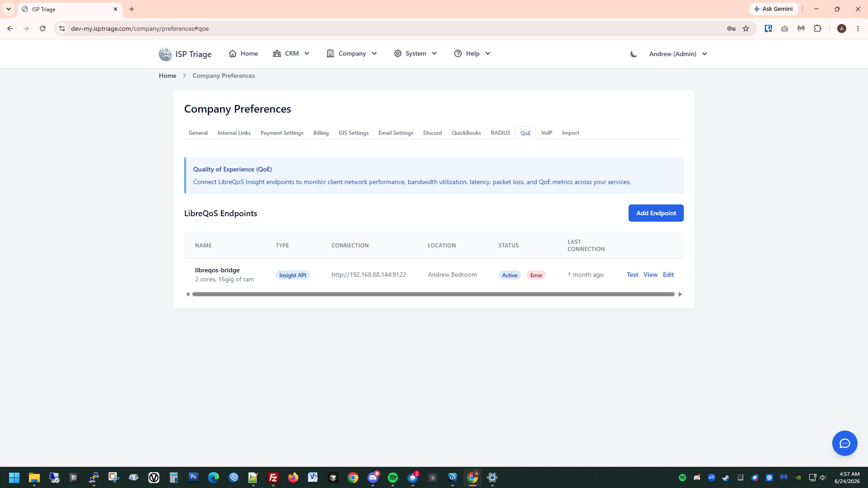Expand the System dropdown menu
Viewport: 868px width, 488px height.
coord(415,53)
